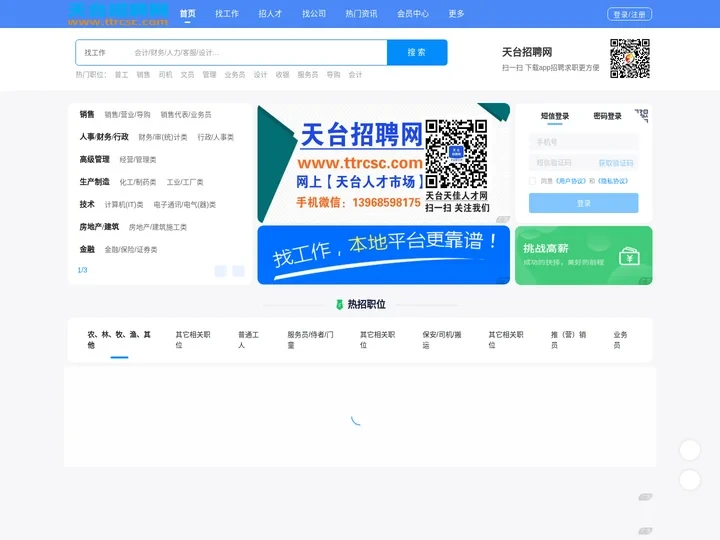Click lower floating round side button
The height and width of the screenshot is (540, 720).
point(690,480)
